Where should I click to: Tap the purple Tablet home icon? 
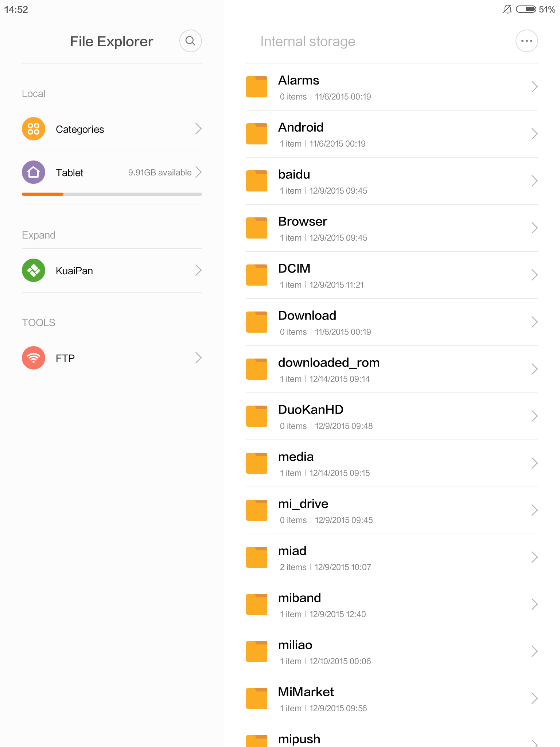[34, 172]
